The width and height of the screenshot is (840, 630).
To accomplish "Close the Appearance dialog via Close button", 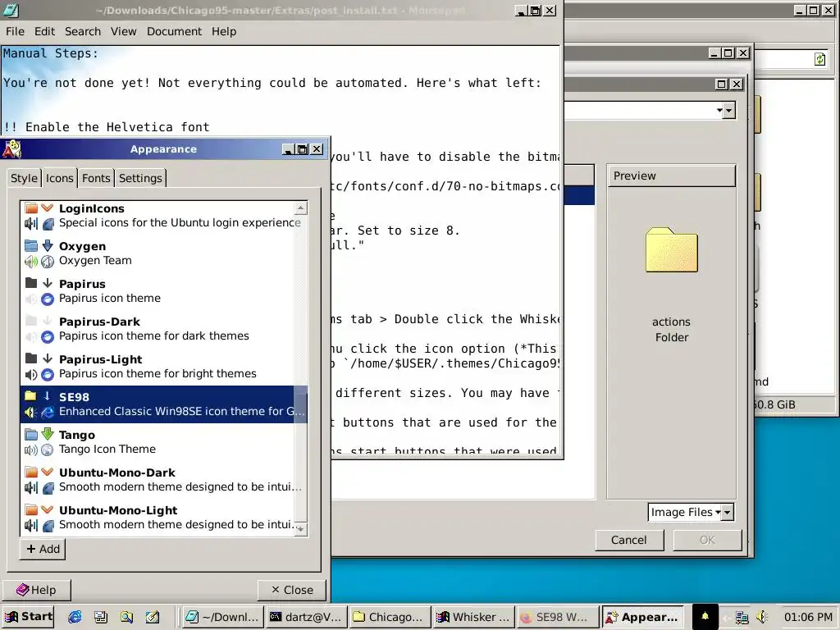I will [x=292, y=590].
